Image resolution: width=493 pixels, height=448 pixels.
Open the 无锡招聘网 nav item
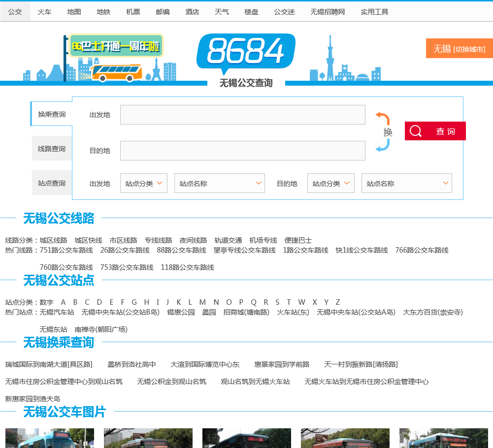tap(328, 12)
